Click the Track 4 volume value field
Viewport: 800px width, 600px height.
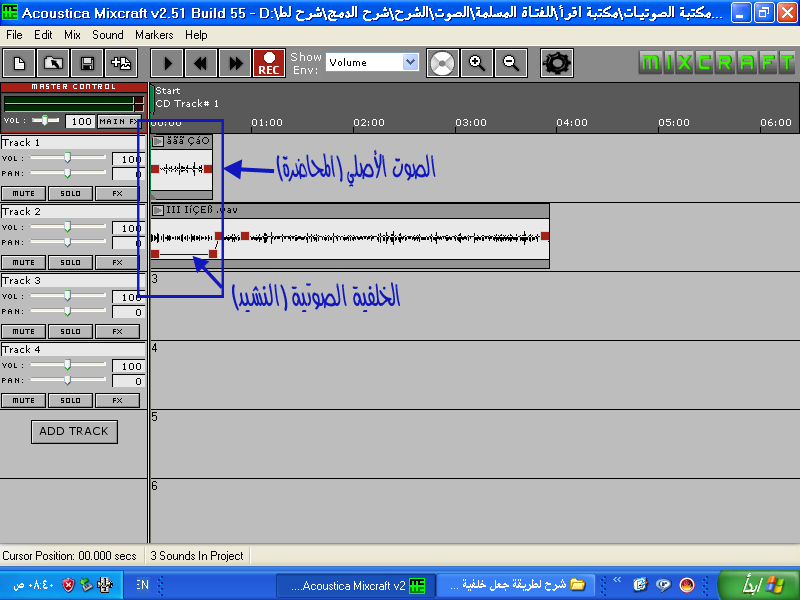tap(128, 366)
